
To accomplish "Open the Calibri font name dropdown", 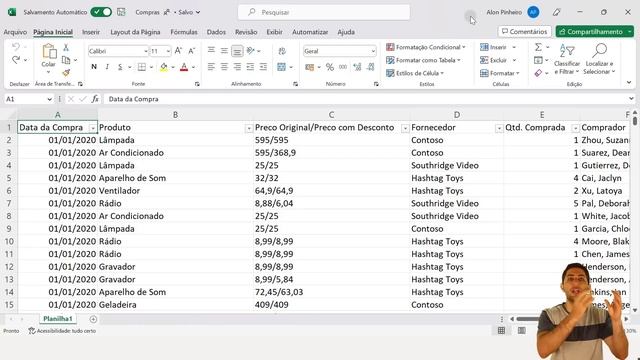I will pyautogui.click(x=146, y=51).
